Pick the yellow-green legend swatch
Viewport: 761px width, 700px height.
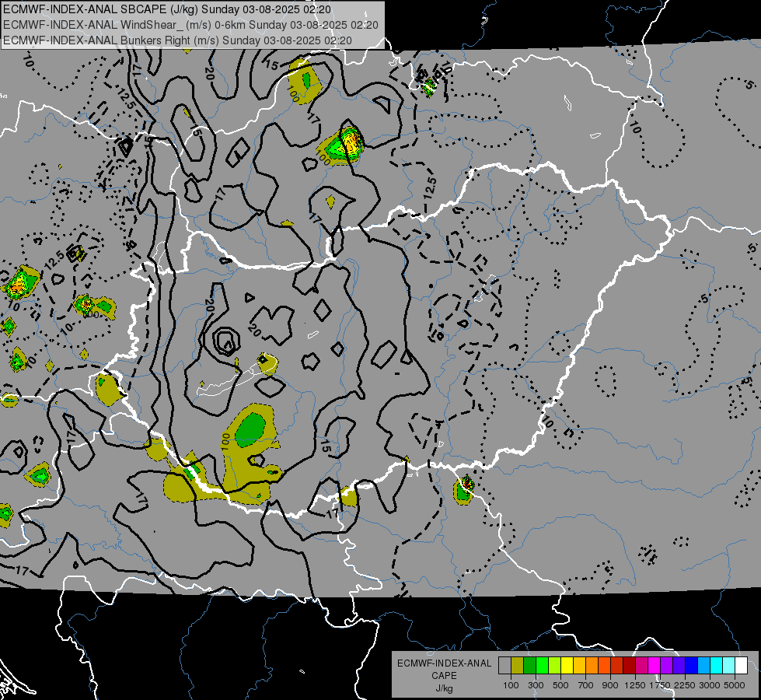(554, 666)
